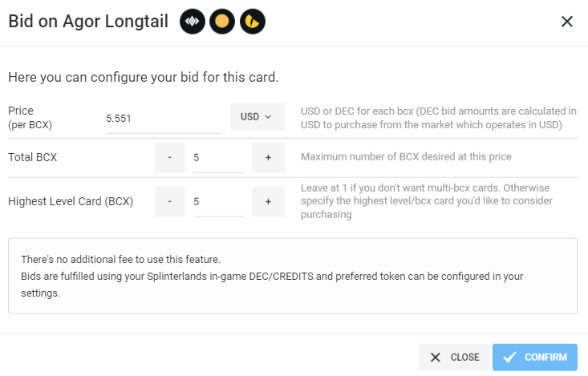This screenshot has width=588, height=376.
Task: Decrease Total BCX with minus button
Action: (170, 158)
